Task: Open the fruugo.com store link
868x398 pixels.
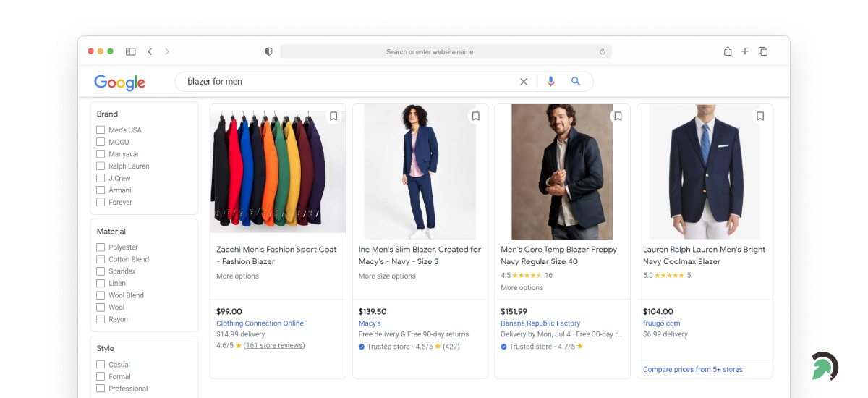Action: [x=662, y=323]
